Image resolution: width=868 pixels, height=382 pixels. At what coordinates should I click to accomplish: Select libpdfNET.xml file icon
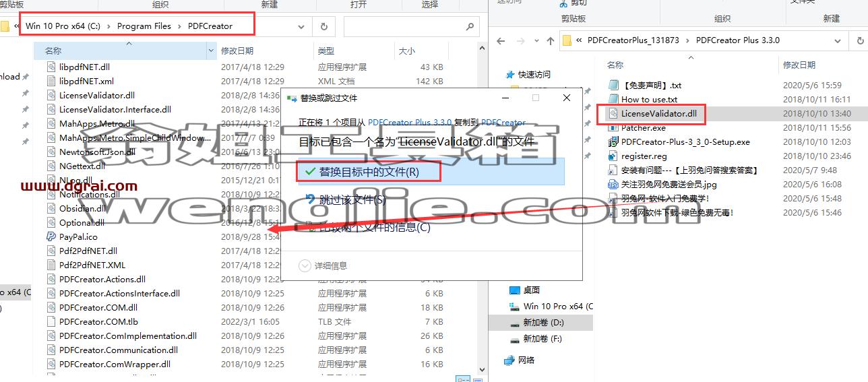(x=52, y=81)
